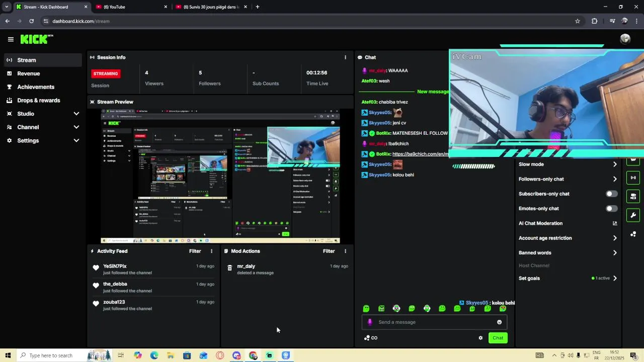Open Windows Start menu
644x362 pixels.
(8, 355)
